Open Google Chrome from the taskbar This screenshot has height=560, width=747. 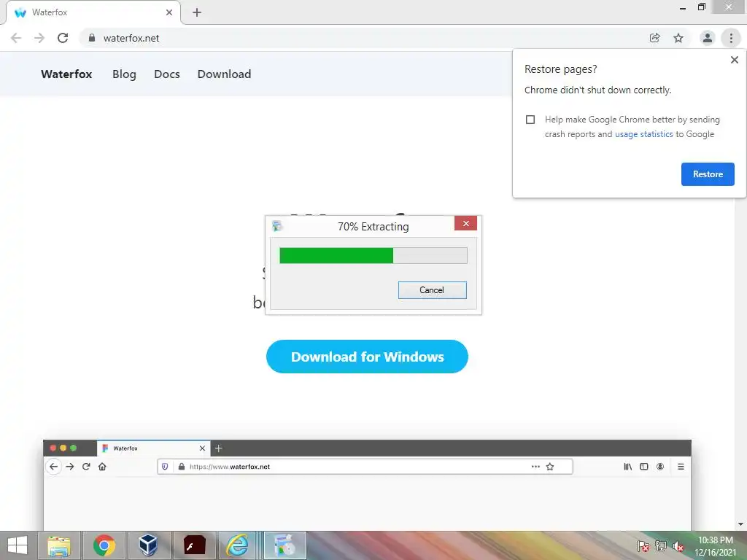pos(104,545)
